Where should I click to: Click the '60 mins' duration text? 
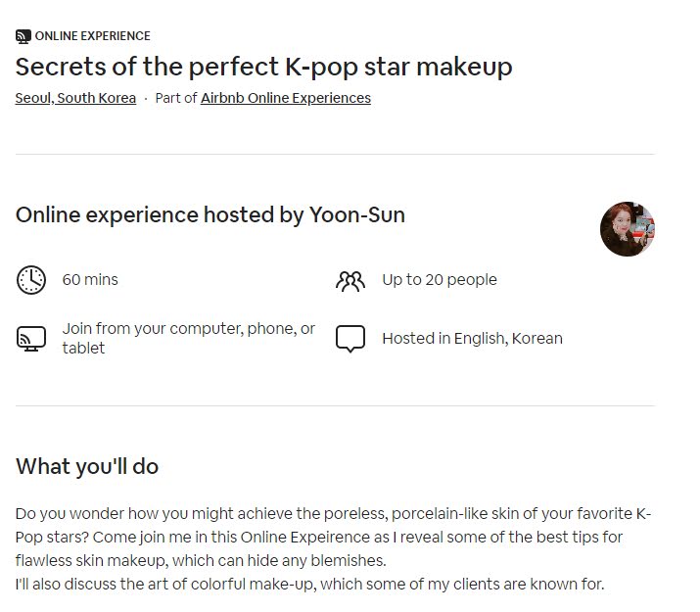90,280
